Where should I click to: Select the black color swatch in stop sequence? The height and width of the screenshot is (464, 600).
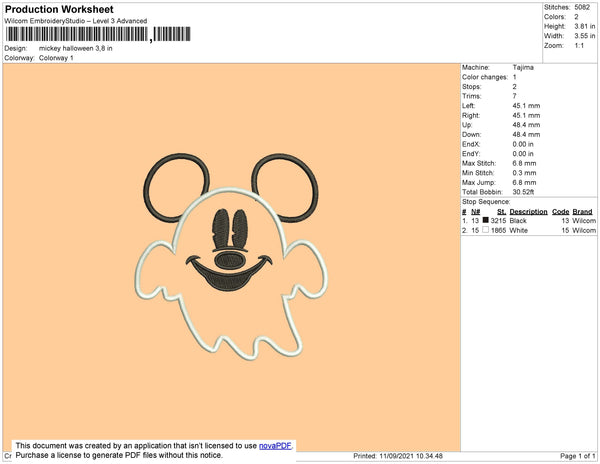coord(486,220)
